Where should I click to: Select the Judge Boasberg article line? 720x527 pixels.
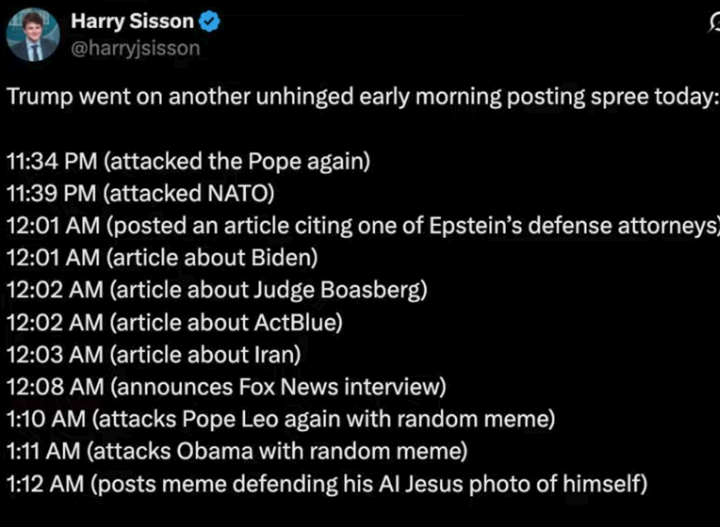click(x=217, y=291)
